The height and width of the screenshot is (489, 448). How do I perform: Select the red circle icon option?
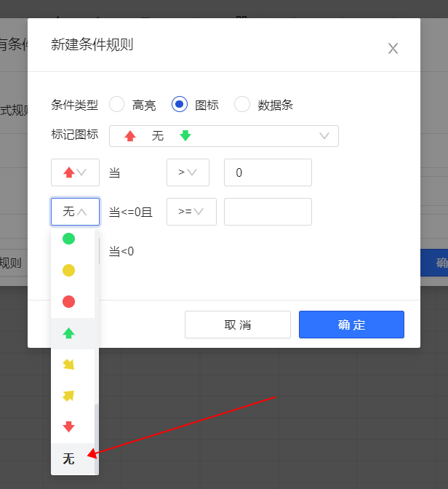pyautogui.click(x=69, y=301)
